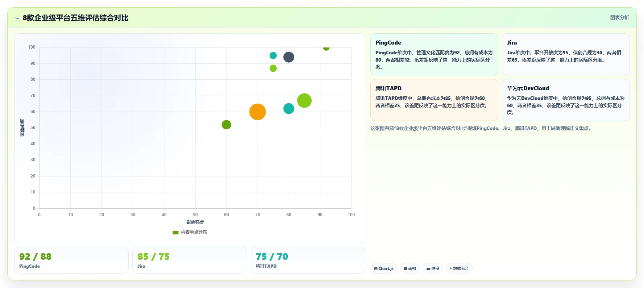Select the larger teal bubble near 80

[289, 109]
